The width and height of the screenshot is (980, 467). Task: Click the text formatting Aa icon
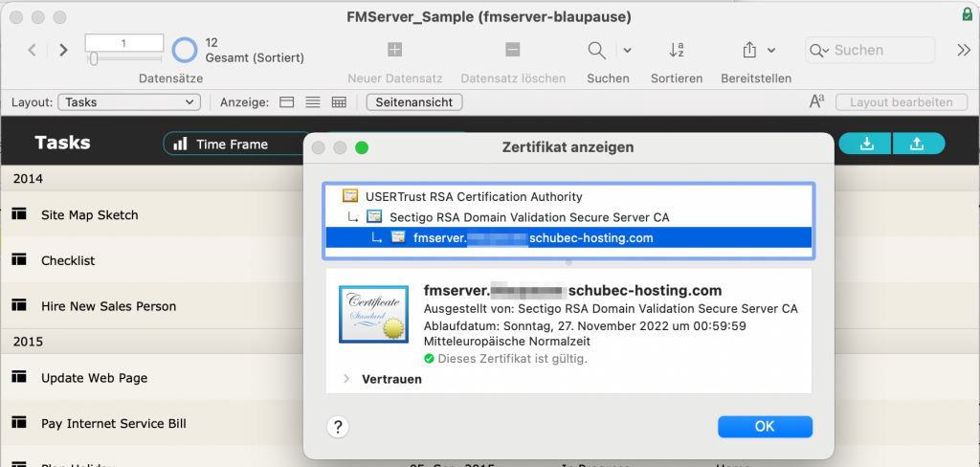click(x=816, y=101)
